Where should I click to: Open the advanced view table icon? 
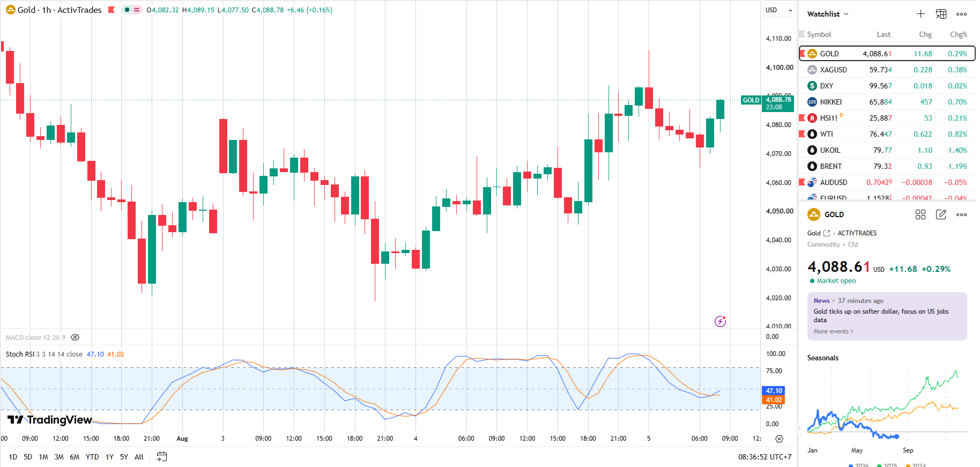pyautogui.click(x=941, y=14)
